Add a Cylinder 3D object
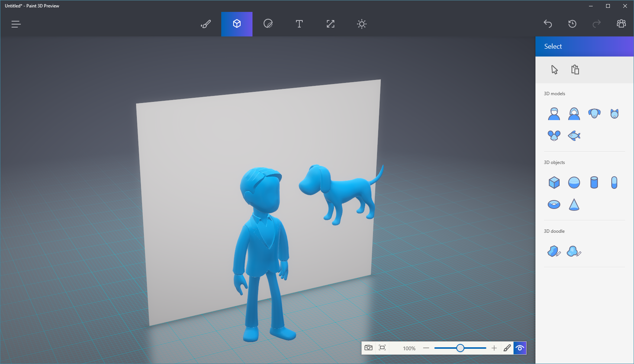 click(594, 183)
